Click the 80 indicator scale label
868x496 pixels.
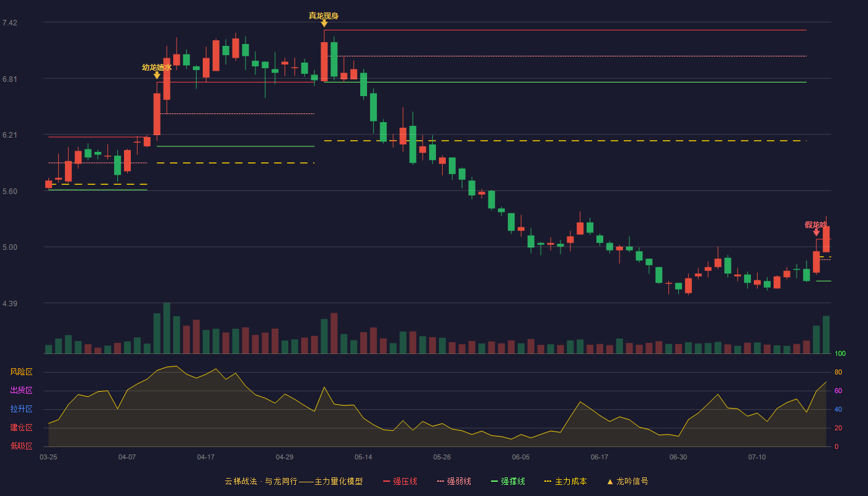coord(838,372)
